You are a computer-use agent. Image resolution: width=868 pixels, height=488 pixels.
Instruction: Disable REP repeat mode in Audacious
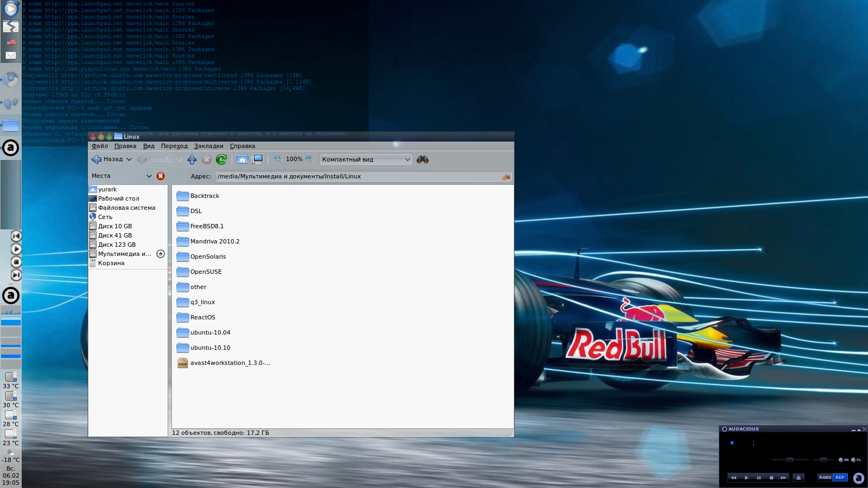pyautogui.click(x=840, y=477)
